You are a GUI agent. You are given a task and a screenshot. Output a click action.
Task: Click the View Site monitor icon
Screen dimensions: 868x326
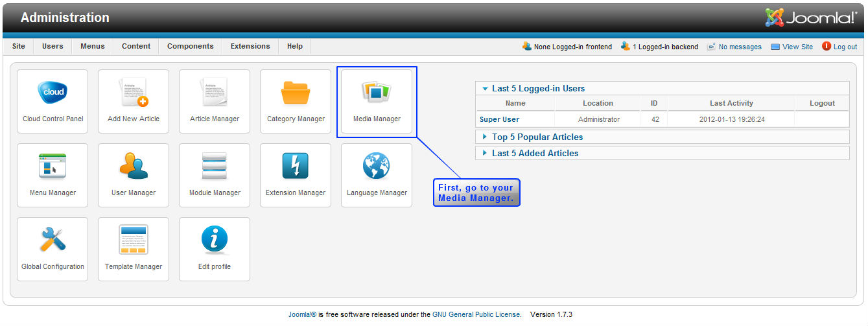[775, 47]
